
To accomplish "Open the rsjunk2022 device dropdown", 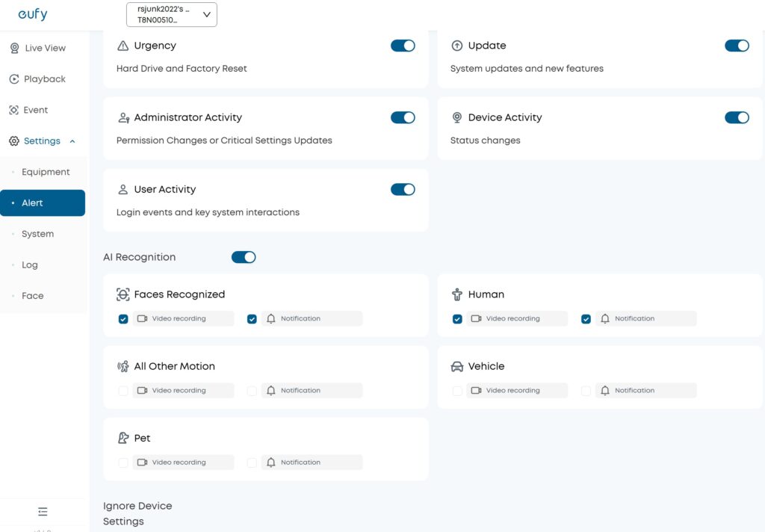I will click(x=172, y=14).
